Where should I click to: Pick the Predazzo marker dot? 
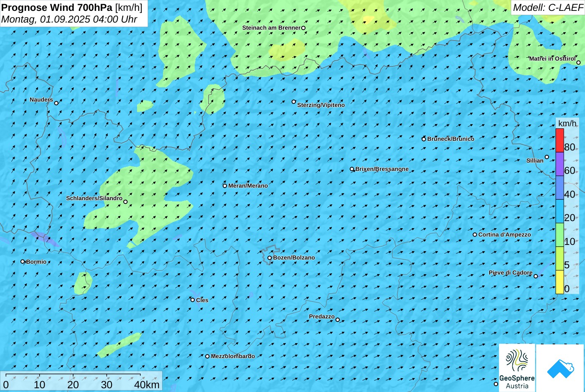[338, 320]
